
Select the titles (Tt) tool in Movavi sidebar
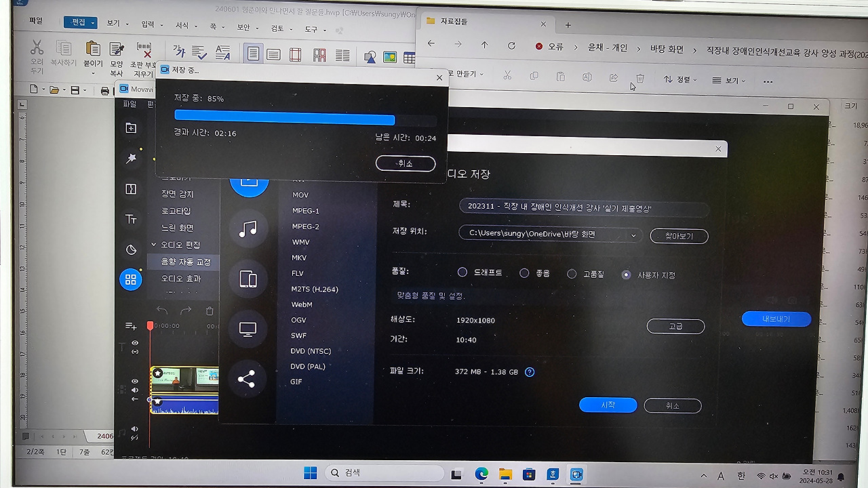130,219
